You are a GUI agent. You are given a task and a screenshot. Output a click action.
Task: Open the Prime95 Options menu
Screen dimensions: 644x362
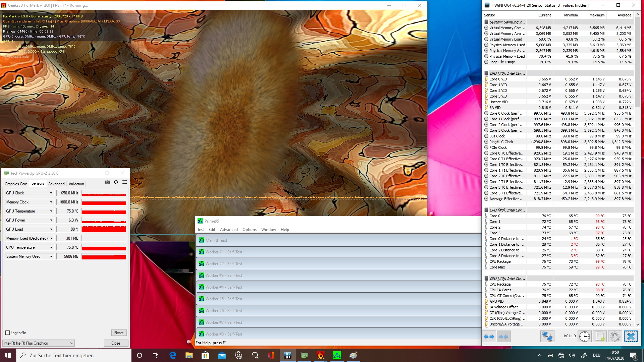tap(249, 230)
